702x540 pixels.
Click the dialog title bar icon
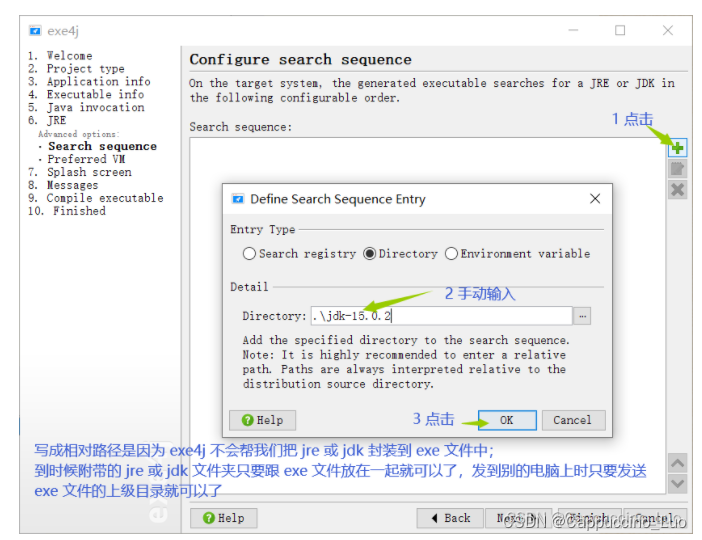click(x=238, y=199)
